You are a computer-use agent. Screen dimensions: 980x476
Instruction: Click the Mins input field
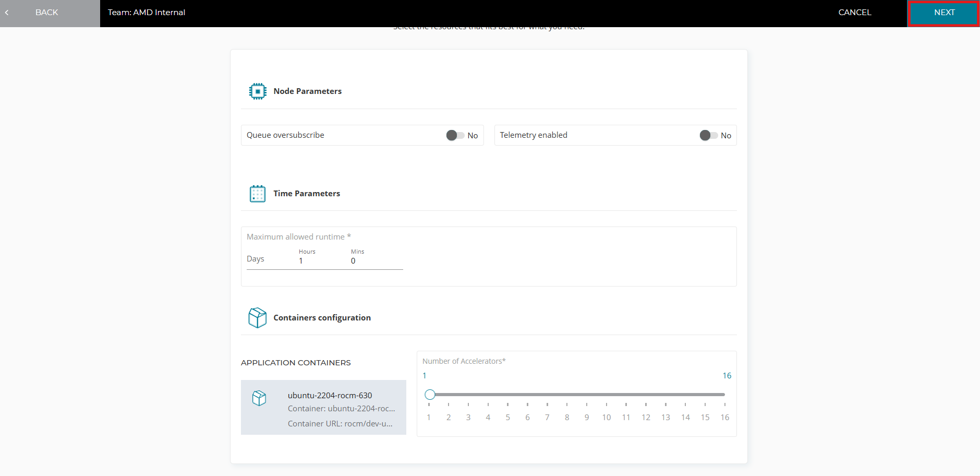[377, 261]
